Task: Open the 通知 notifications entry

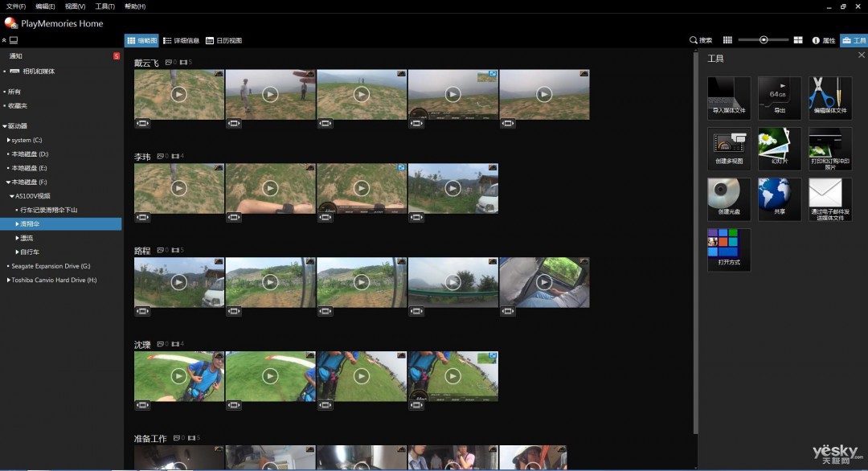Action: tap(15, 56)
